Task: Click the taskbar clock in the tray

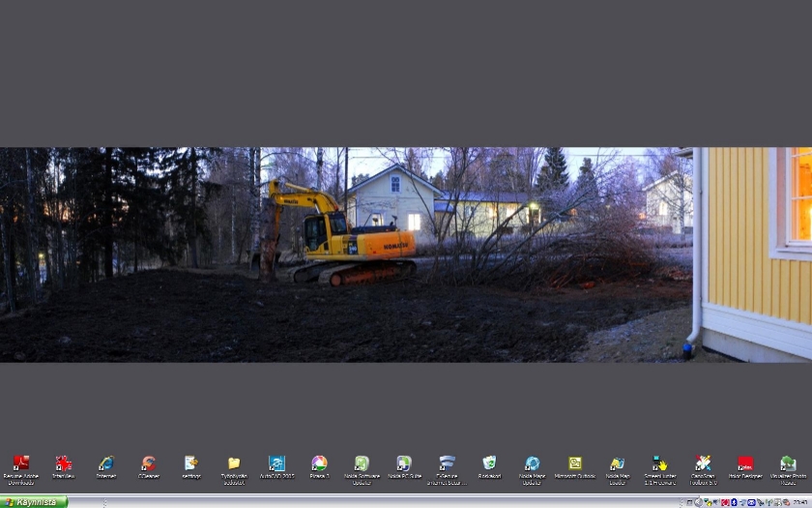Action: [x=799, y=502]
